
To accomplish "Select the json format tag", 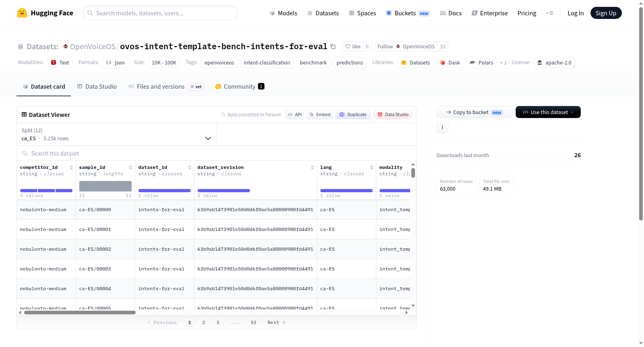I will 115,62.
